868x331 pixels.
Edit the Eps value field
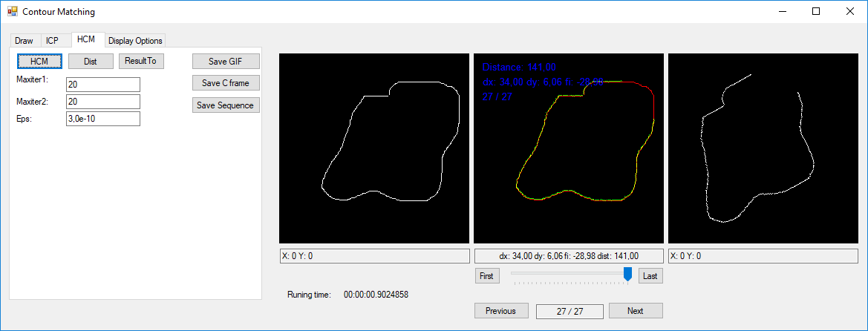coord(102,119)
